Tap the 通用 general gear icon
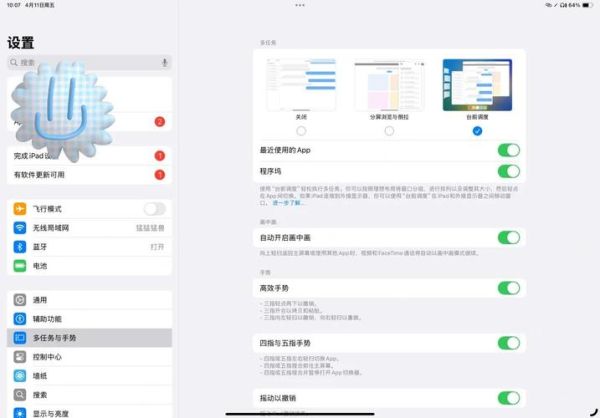The image size is (600, 418). coord(20,300)
